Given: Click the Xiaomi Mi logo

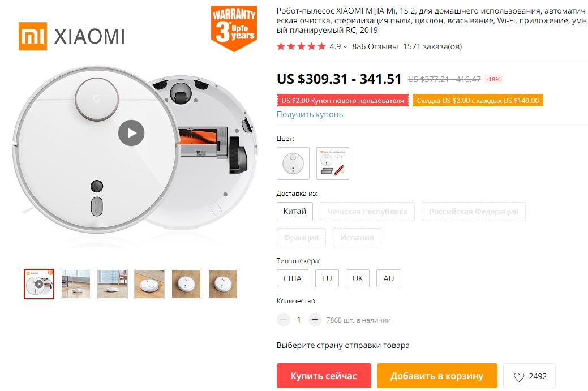Looking at the screenshot, I should pyautogui.click(x=33, y=36).
